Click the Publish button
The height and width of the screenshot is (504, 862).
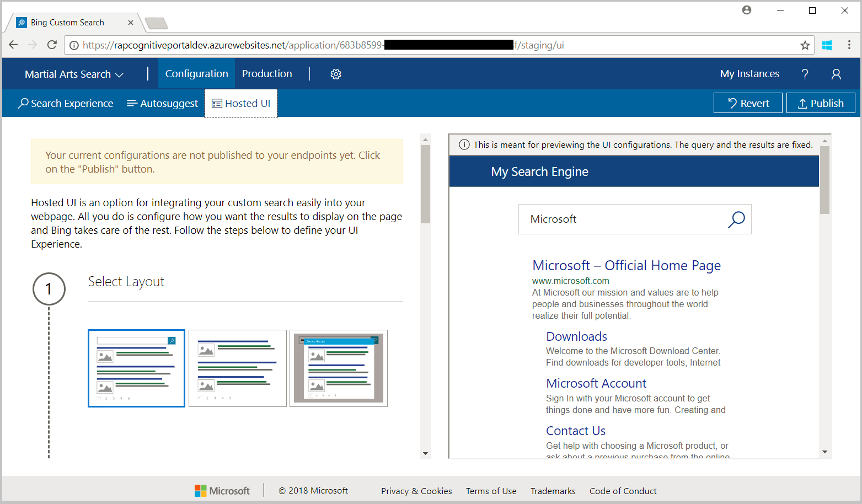pyautogui.click(x=821, y=103)
